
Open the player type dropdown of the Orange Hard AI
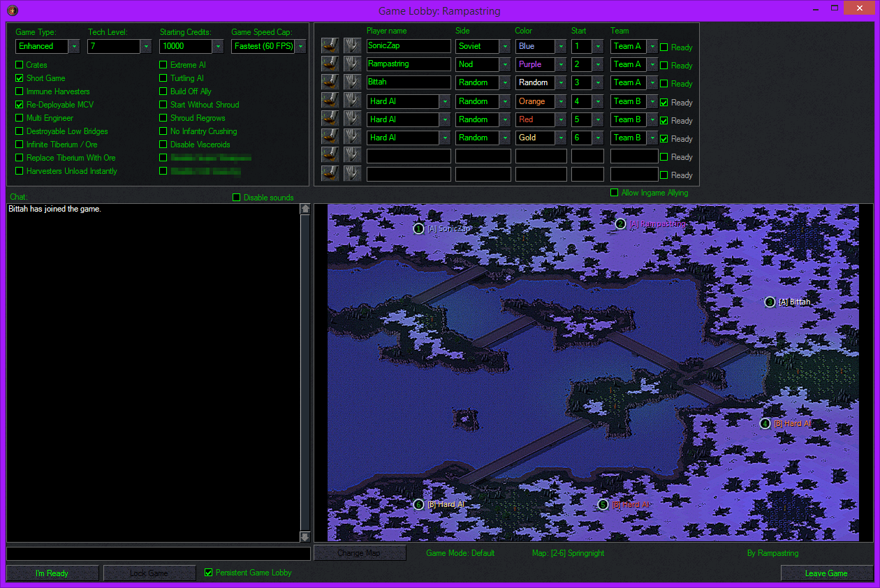[x=409, y=101]
